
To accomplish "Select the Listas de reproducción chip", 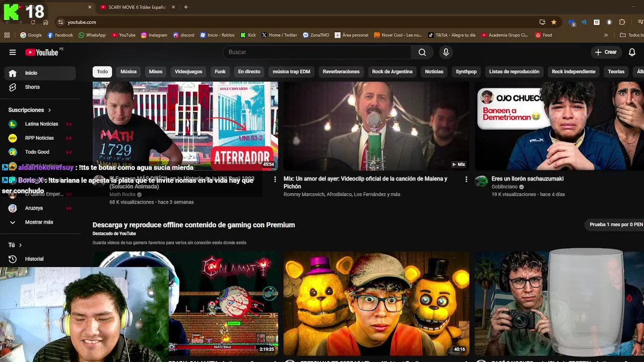I will point(514,72).
